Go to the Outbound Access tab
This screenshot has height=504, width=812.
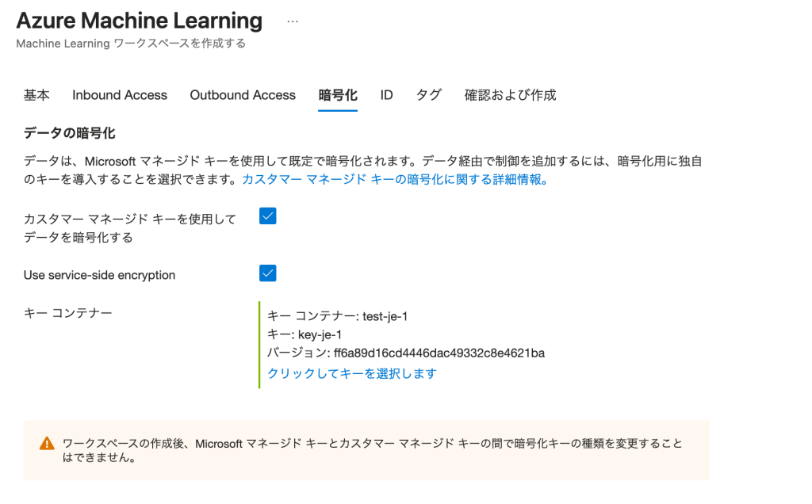pos(243,95)
